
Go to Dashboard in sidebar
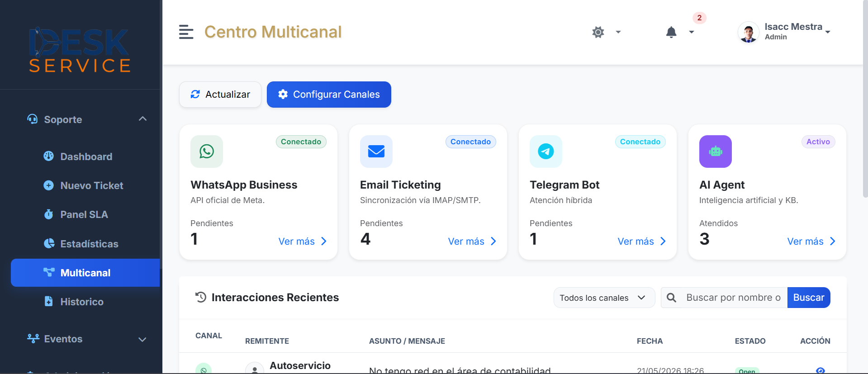(x=86, y=156)
